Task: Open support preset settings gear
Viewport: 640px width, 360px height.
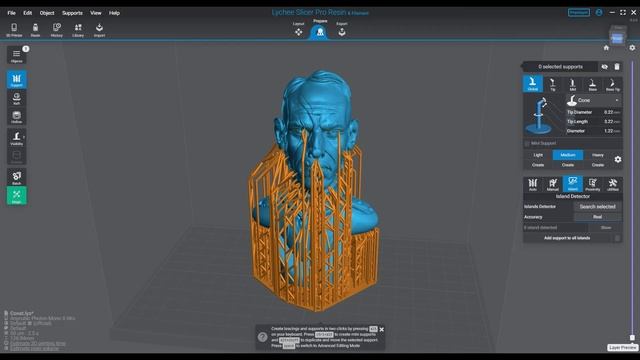Action: coord(618,160)
